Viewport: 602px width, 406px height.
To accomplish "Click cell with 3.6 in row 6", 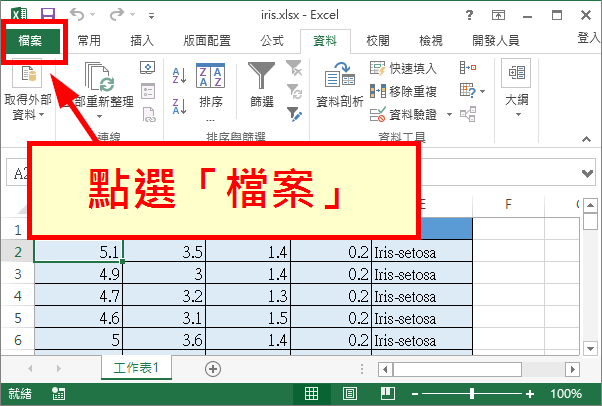I will pyautogui.click(x=164, y=340).
